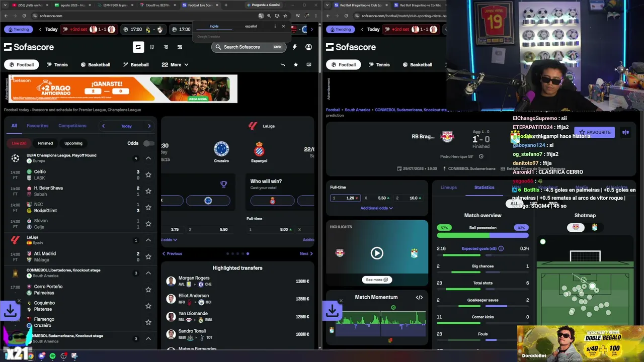Click the Google Translate icon in address bar
The height and width of the screenshot is (362, 644).
(x=261, y=16)
